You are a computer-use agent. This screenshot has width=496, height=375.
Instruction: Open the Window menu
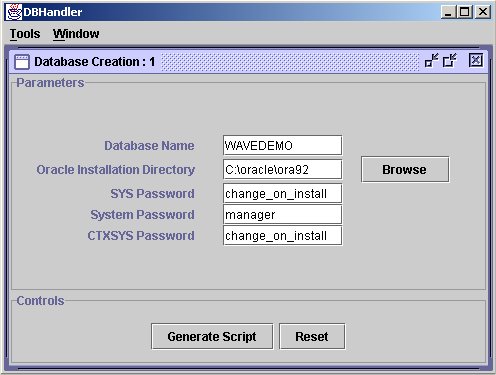tap(76, 34)
